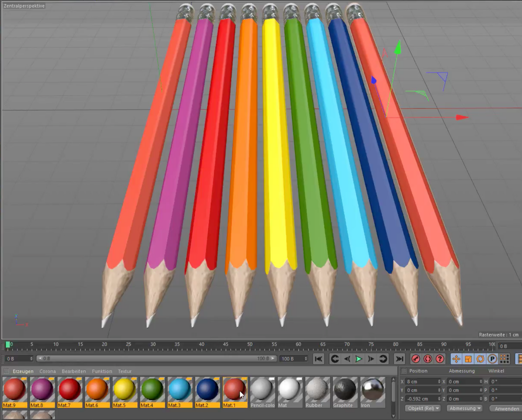Go to next keyframe
The image size is (522, 420).
point(383,359)
